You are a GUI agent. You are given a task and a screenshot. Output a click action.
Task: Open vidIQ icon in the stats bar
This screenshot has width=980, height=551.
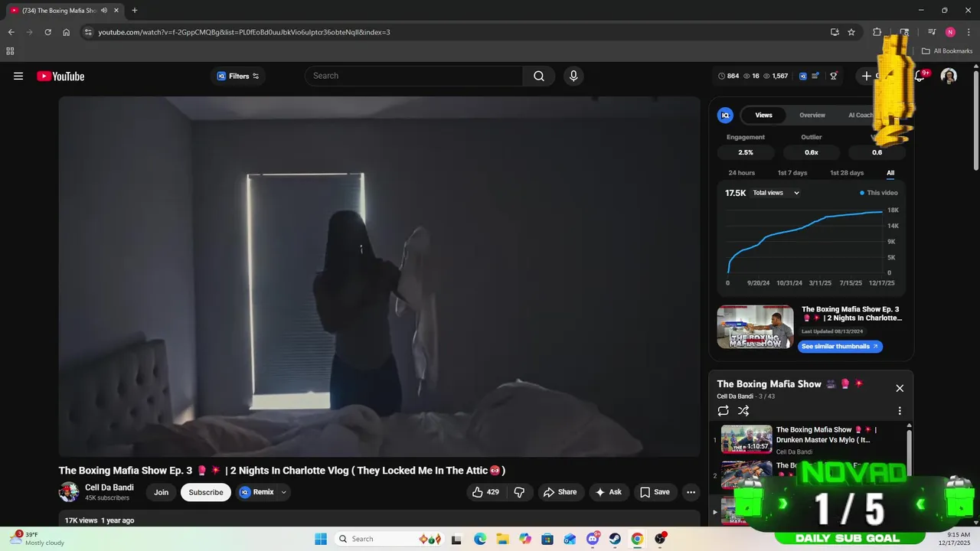pos(803,76)
